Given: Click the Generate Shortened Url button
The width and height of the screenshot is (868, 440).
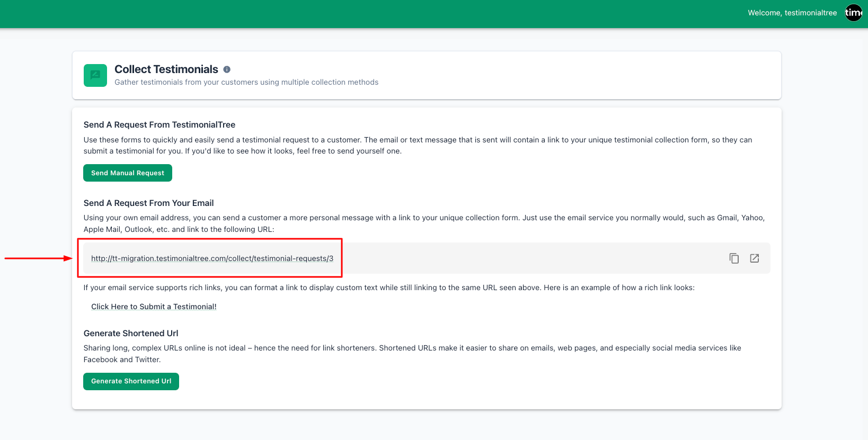Looking at the screenshot, I should coord(131,381).
